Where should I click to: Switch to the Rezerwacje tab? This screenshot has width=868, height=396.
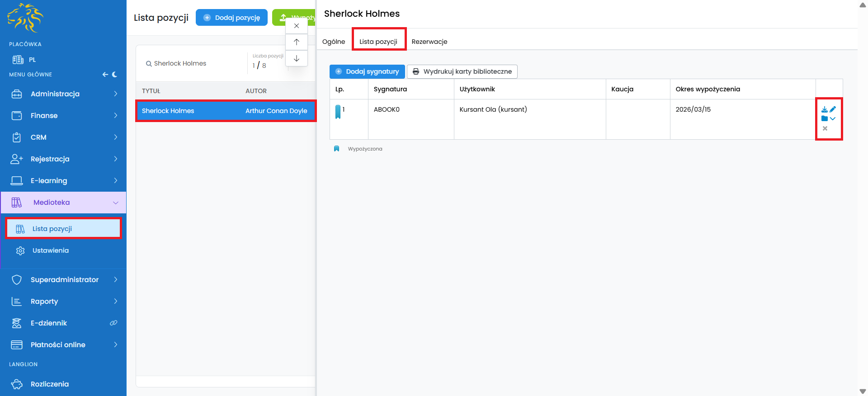[x=429, y=42]
